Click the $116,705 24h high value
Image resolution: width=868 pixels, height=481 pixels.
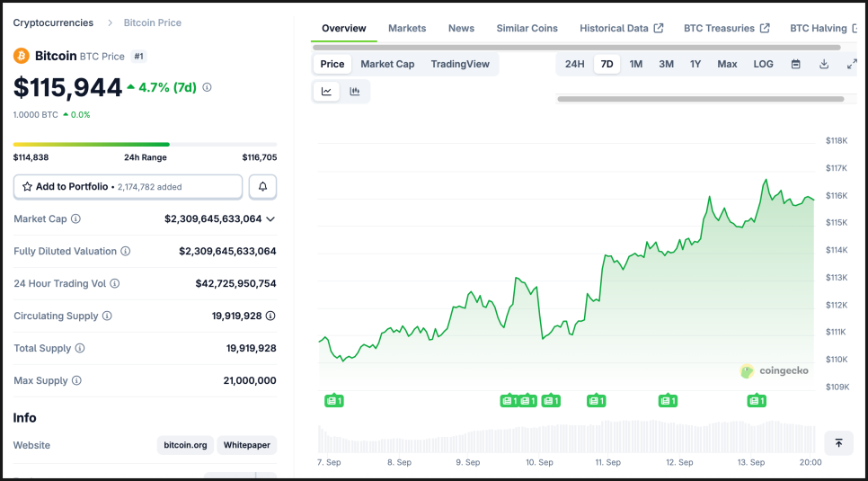tap(260, 157)
